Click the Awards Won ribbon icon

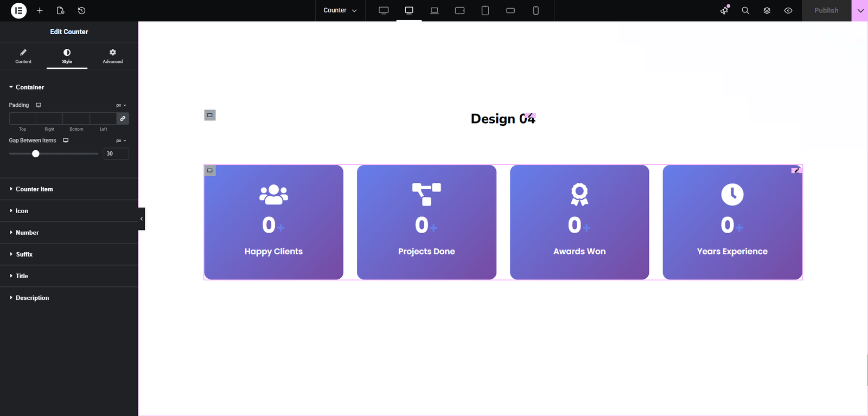579,194
